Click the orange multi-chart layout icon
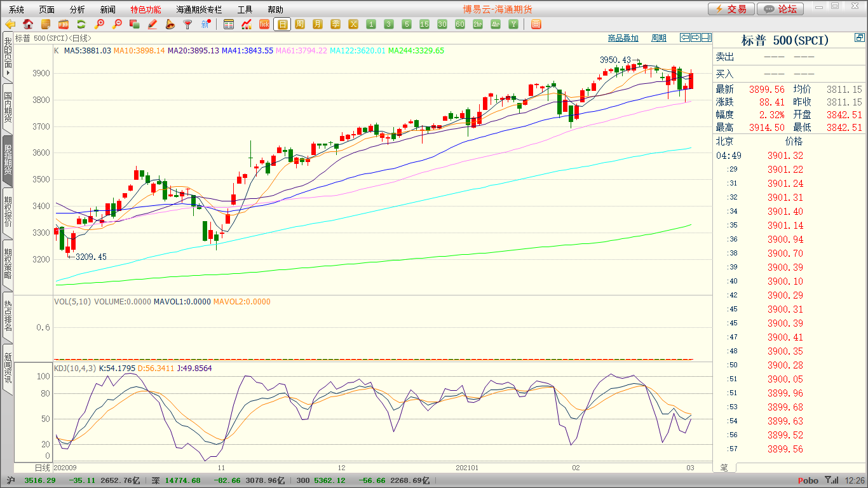Image resolution: width=868 pixels, height=488 pixels. click(x=536, y=25)
